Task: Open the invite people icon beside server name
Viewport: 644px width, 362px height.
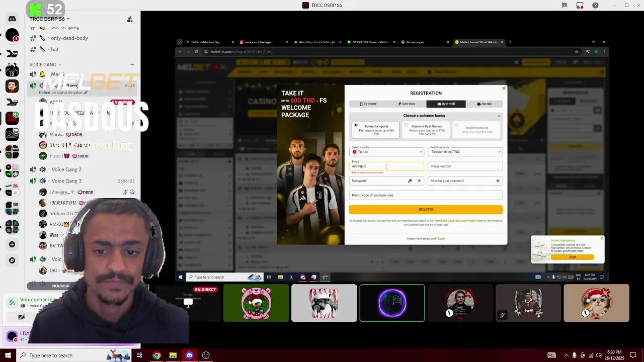Action: coord(130,19)
